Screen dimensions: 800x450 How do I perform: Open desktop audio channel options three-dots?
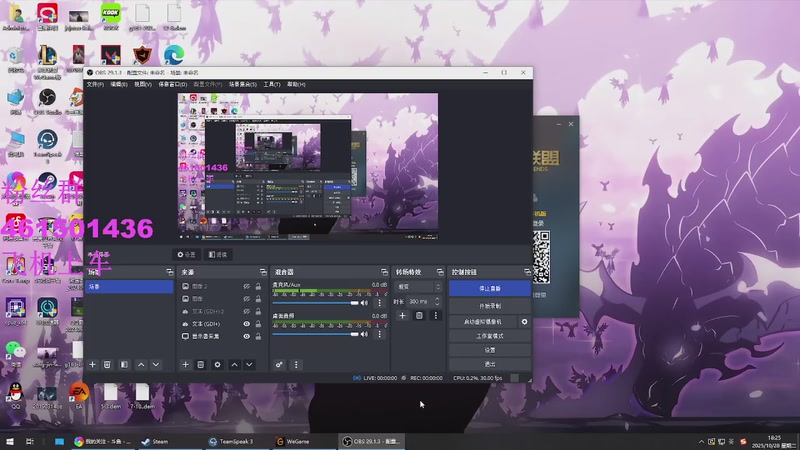[379, 334]
